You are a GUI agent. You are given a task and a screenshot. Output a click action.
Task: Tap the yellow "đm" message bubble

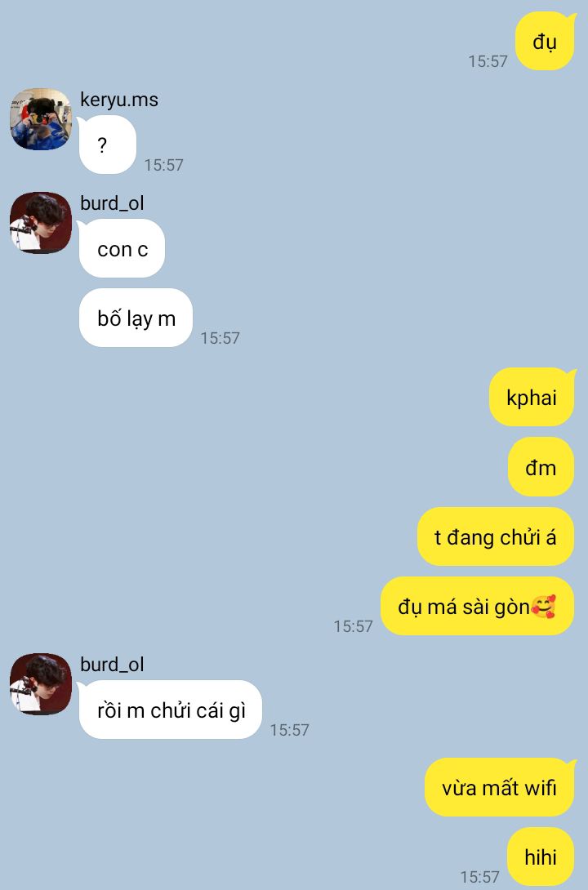pyautogui.click(x=541, y=467)
